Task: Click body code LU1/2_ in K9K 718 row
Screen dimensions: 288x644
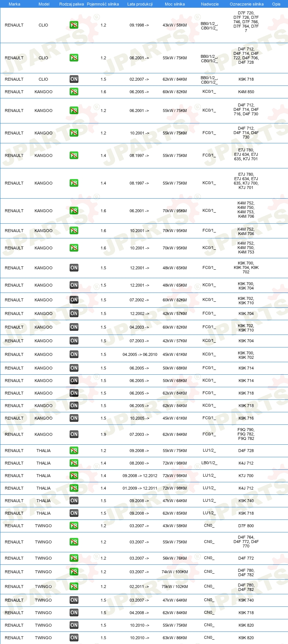Action: (209, 513)
